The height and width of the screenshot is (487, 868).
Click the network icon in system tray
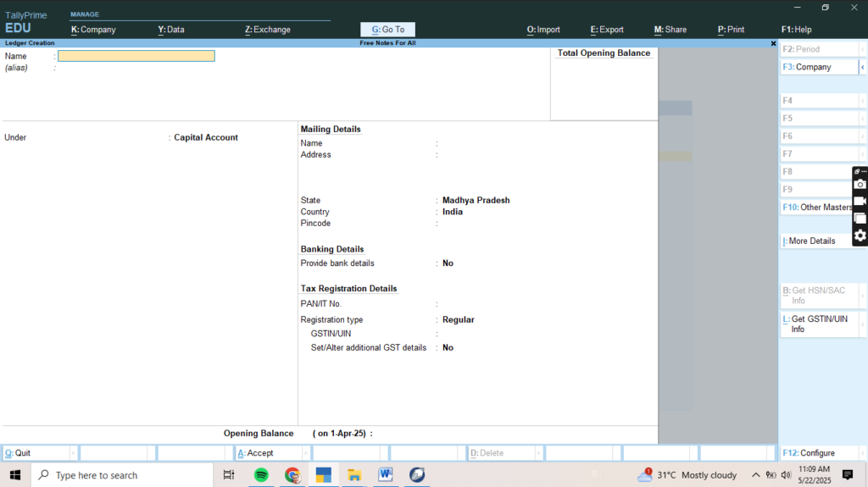[x=771, y=475]
